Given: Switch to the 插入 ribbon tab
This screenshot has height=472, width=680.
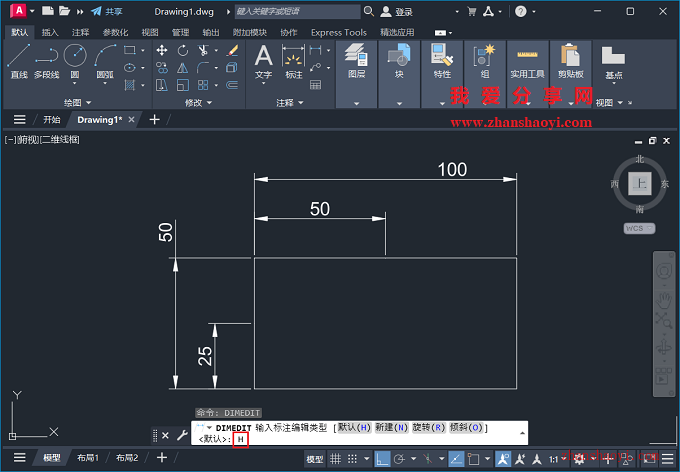Looking at the screenshot, I should coord(50,32).
